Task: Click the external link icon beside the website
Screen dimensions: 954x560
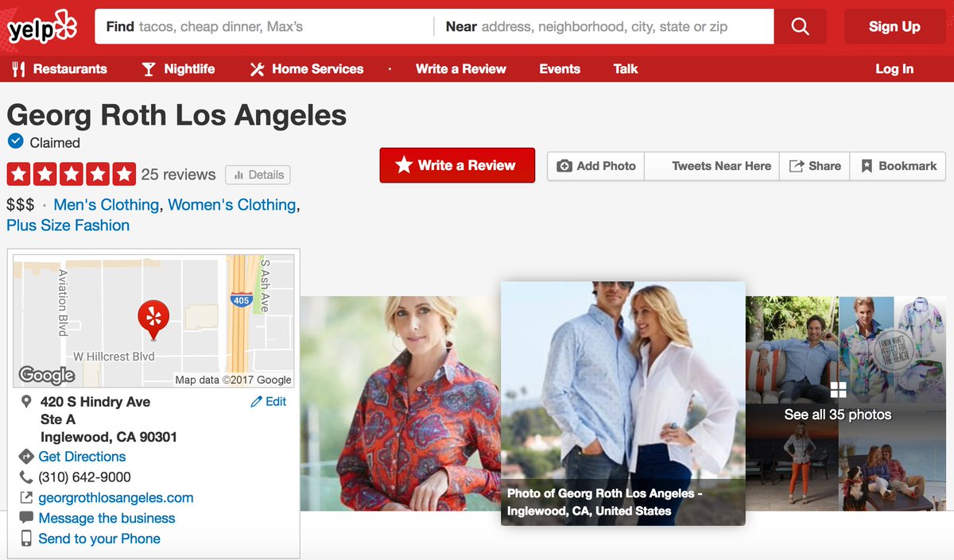Action: coord(26,498)
